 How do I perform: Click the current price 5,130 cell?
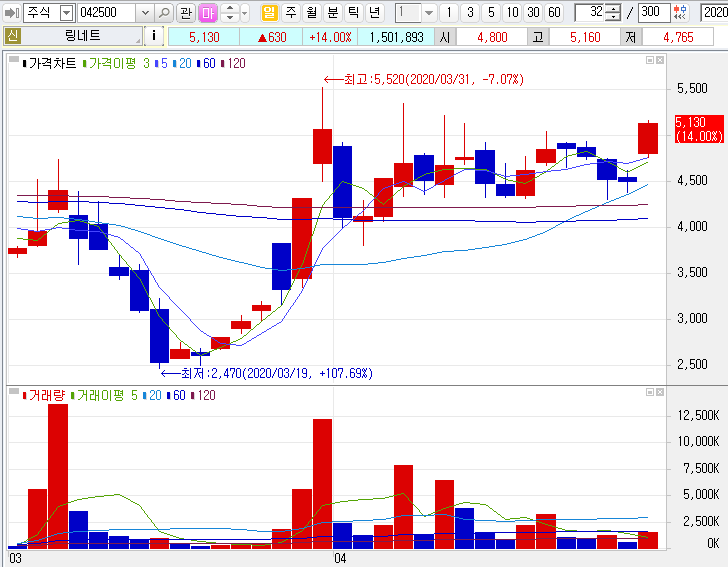[204, 37]
